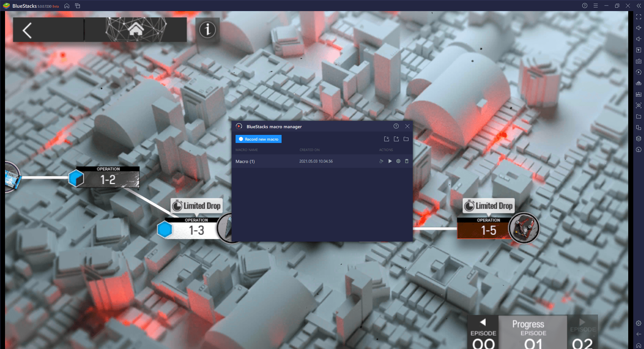Go back with game back arrow

tap(27, 30)
